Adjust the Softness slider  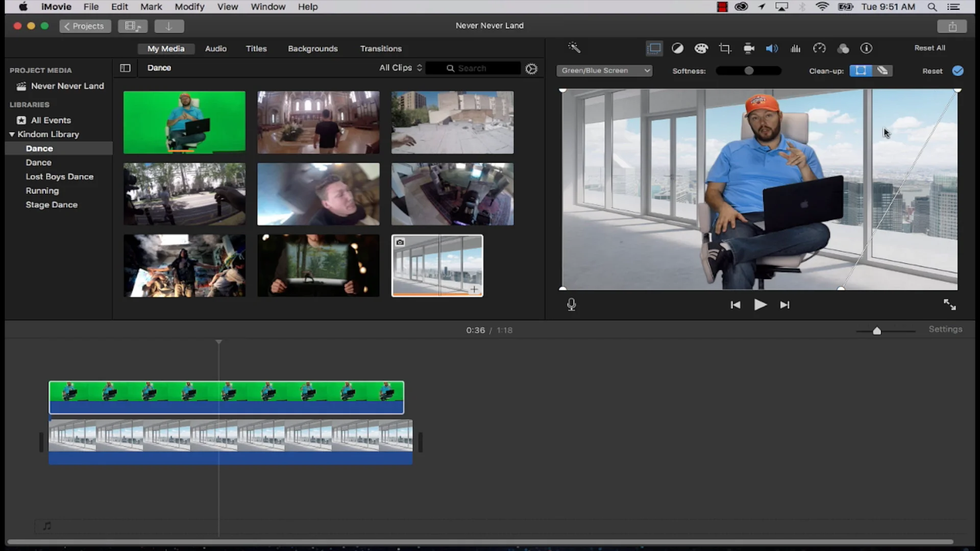tap(748, 71)
